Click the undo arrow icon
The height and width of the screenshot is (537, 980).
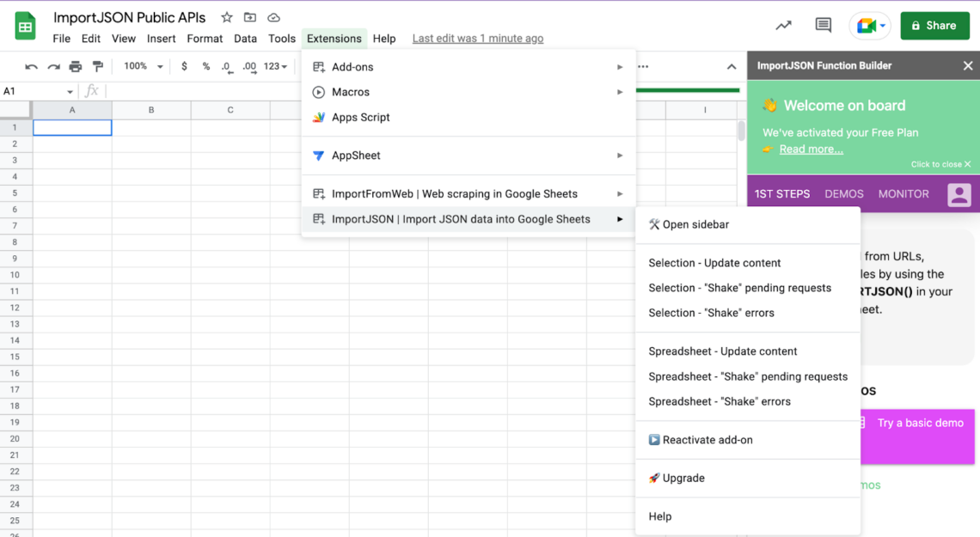tap(32, 66)
